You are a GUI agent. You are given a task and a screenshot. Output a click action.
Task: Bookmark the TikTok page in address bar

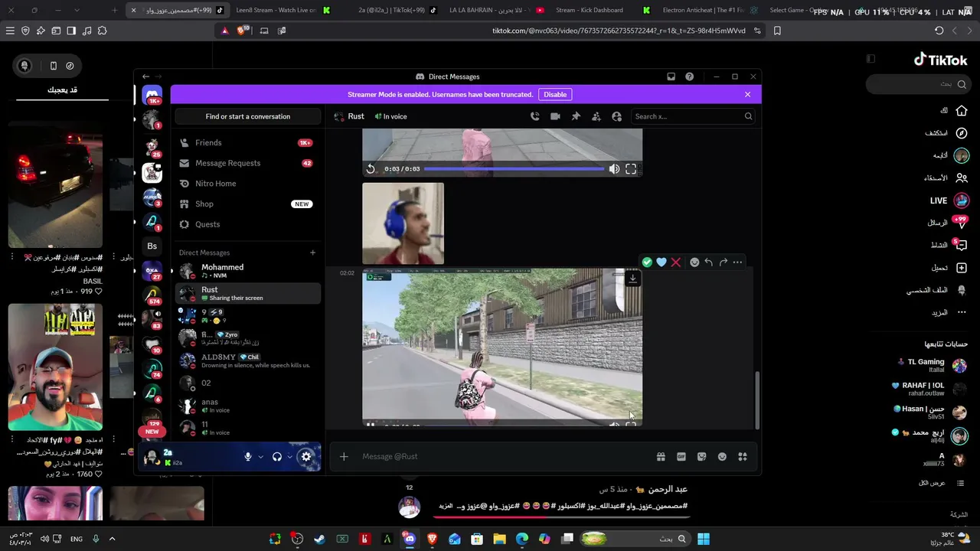coord(777,31)
